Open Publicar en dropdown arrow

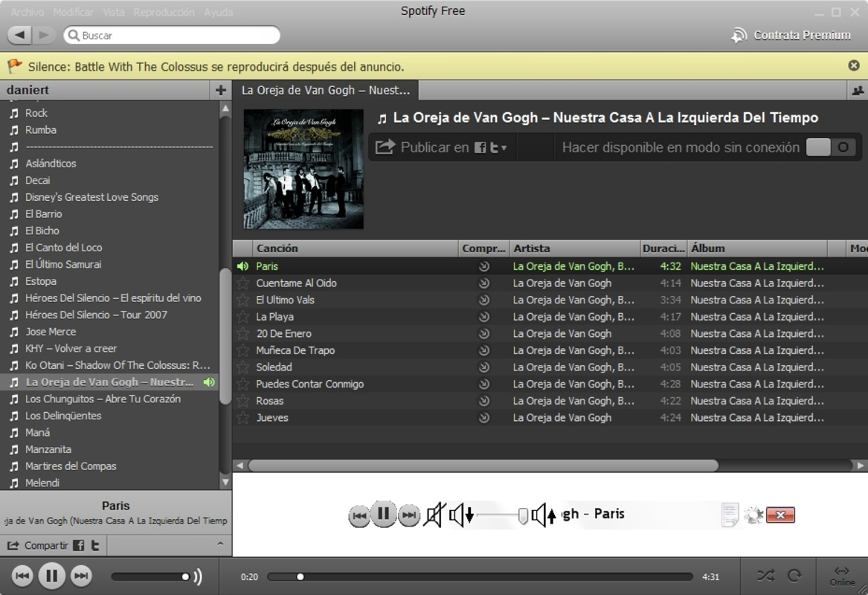click(x=504, y=148)
